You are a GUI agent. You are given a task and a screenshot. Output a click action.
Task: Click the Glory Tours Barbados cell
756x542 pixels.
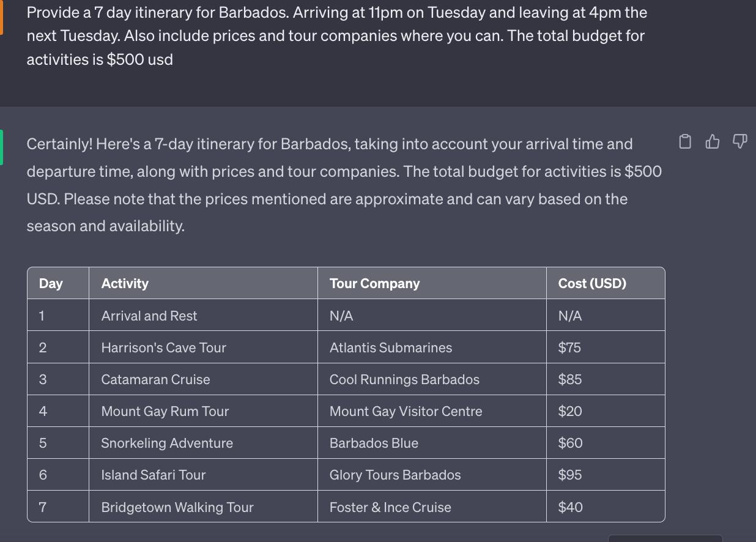pos(432,475)
